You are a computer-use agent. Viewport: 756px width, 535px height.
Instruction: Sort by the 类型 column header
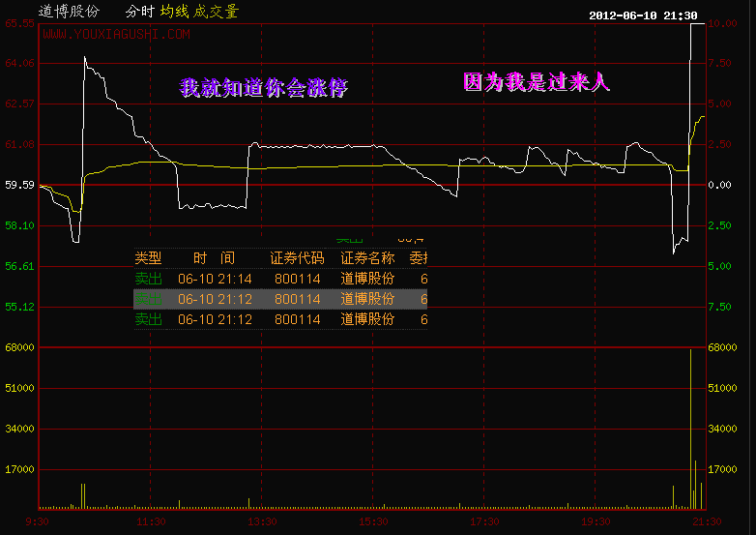point(148,258)
